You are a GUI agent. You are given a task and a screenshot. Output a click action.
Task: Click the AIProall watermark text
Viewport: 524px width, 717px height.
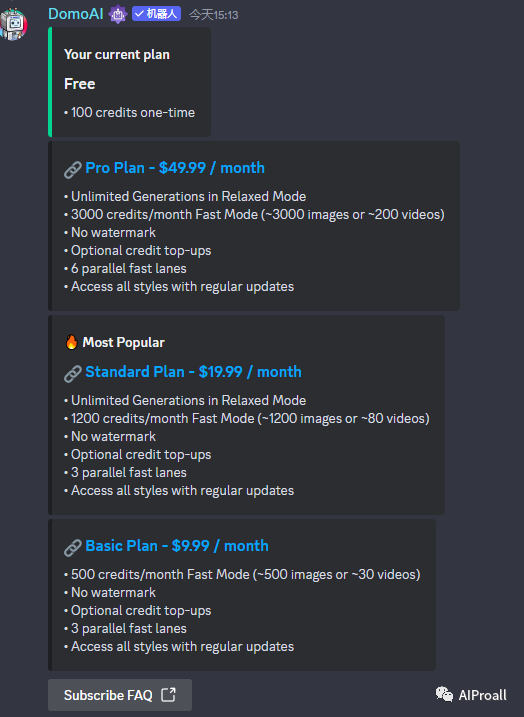coord(482,695)
